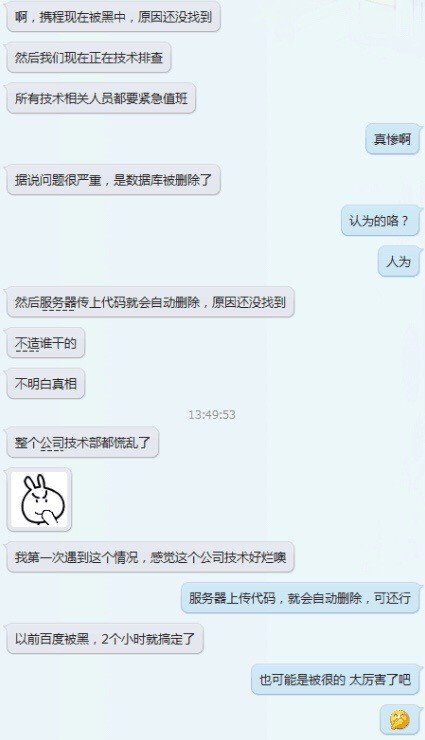Click the underlined word '服务器' in message

coord(58,303)
